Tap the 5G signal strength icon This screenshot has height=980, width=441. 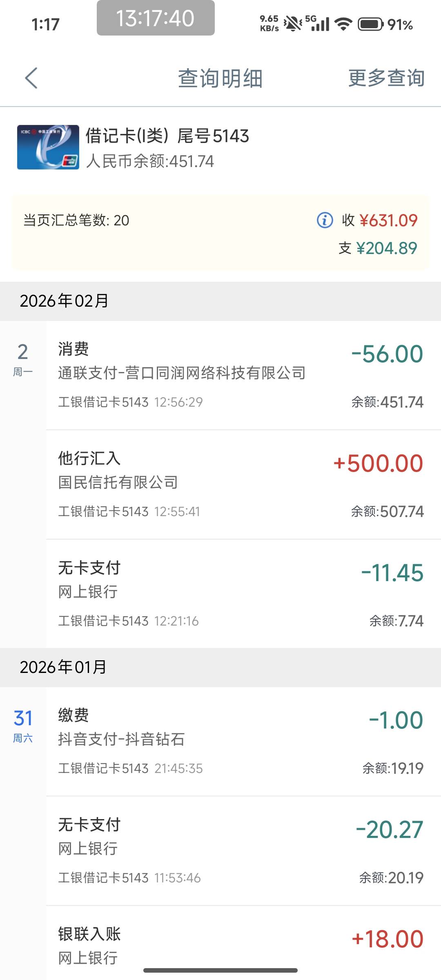[317, 24]
